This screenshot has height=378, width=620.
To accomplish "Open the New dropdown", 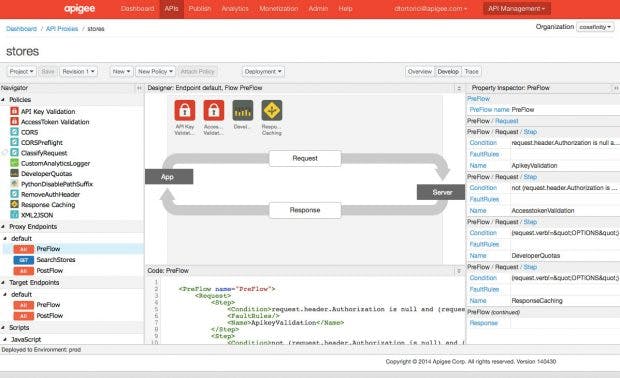I will coord(121,72).
